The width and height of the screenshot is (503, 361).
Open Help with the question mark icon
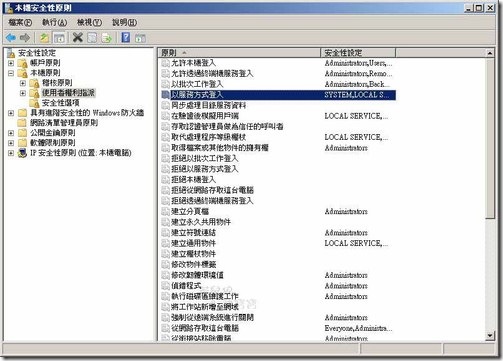(126, 37)
